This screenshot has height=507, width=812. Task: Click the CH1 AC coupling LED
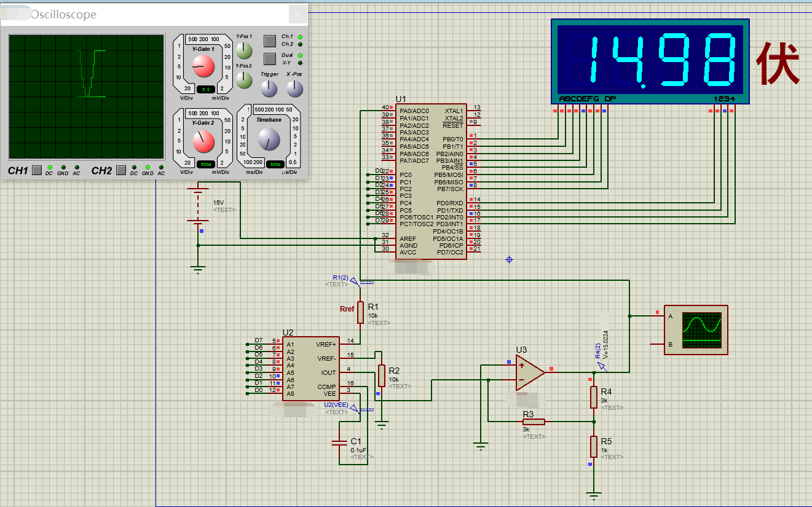pyautogui.click(x=77, y=167)
